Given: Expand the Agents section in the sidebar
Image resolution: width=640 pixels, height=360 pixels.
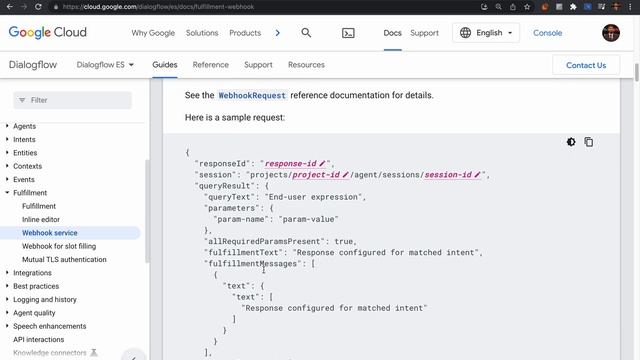Looking at the screenshot, I should pyautogui.click(x=7, y=126).
